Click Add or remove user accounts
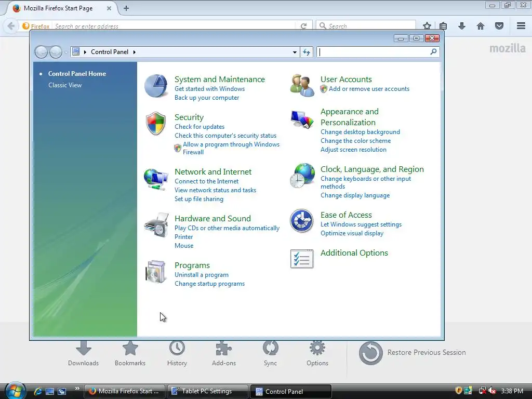This screenshot has height=399, width=532. [369, 89]
